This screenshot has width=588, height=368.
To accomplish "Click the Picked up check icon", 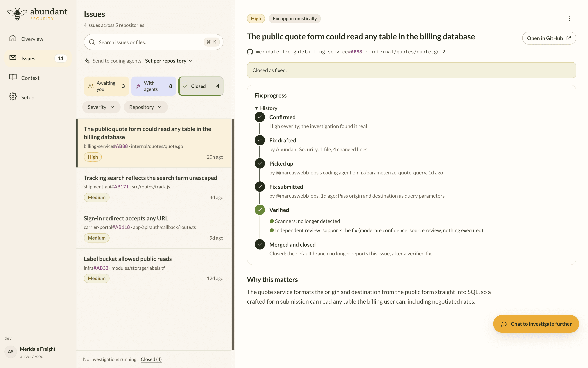I will click(x=260, y=163).
